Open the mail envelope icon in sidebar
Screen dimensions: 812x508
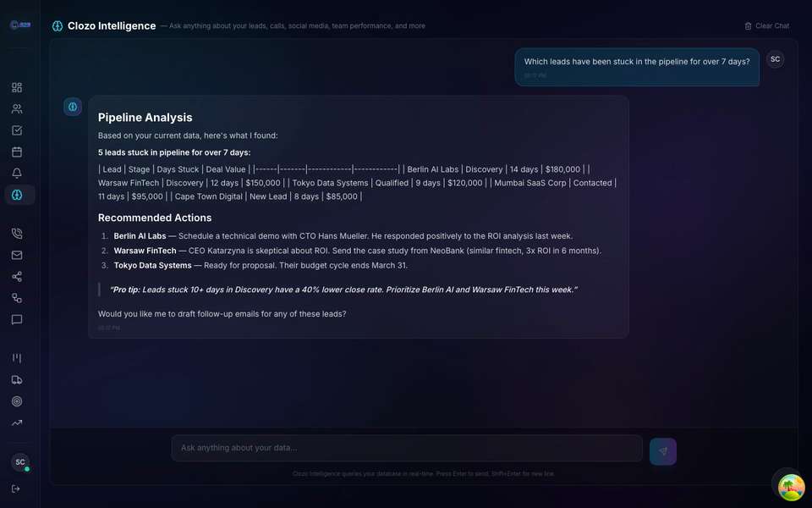17,255
